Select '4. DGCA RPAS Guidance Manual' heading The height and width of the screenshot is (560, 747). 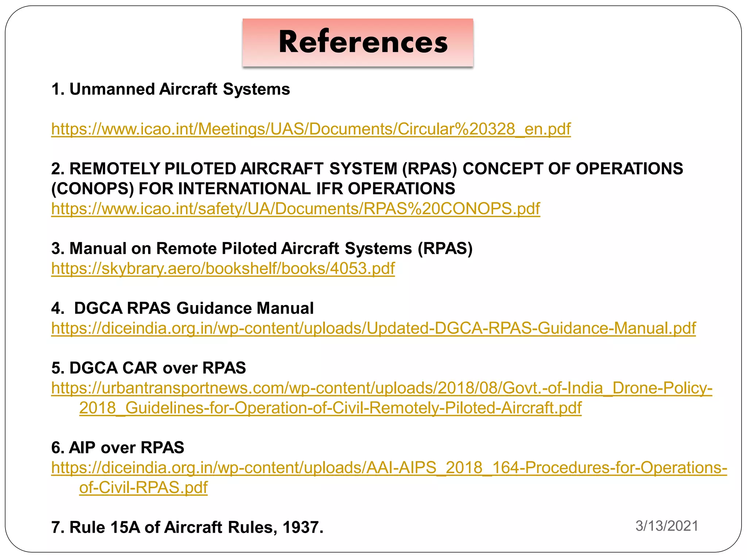tap(182, 308)
